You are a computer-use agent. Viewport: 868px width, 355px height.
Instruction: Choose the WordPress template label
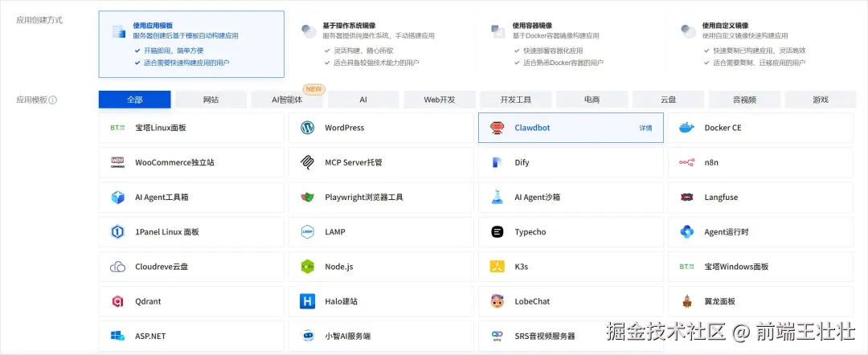coord(344,128)
